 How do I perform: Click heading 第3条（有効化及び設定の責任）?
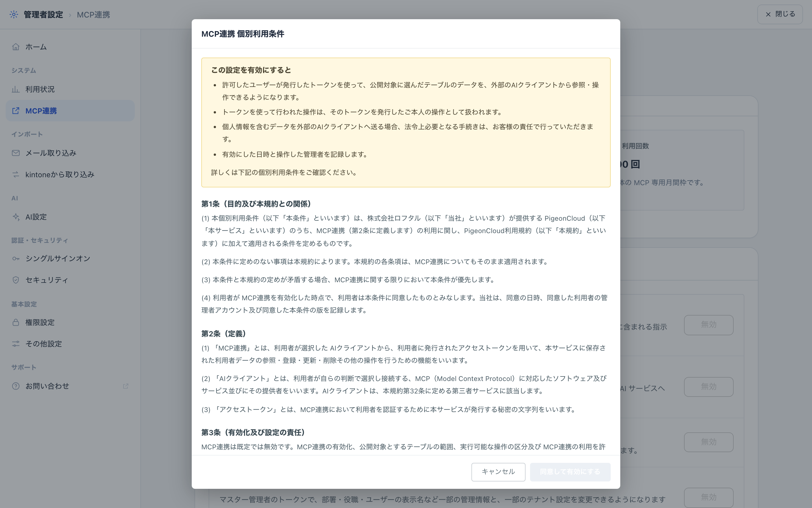[254, 432]
